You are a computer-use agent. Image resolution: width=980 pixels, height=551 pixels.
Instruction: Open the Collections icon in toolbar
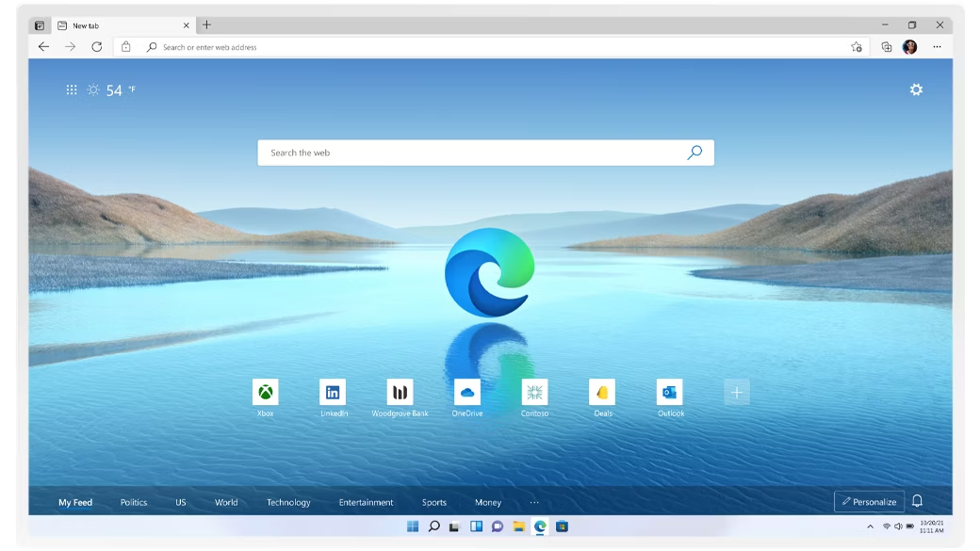click(886, 47)
